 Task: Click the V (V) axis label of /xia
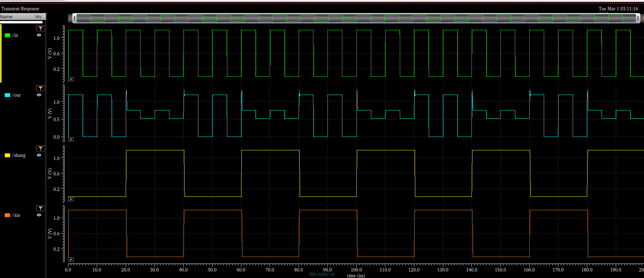tap(50, 234)
